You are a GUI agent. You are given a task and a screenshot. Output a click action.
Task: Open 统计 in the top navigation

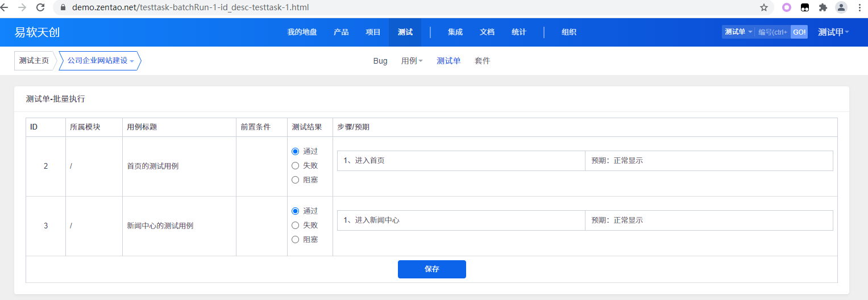point(518,32)
